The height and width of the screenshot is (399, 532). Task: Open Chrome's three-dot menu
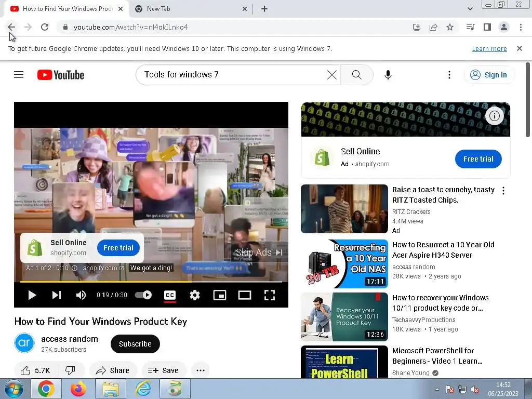pyautogui.click(x=521, y=27)
